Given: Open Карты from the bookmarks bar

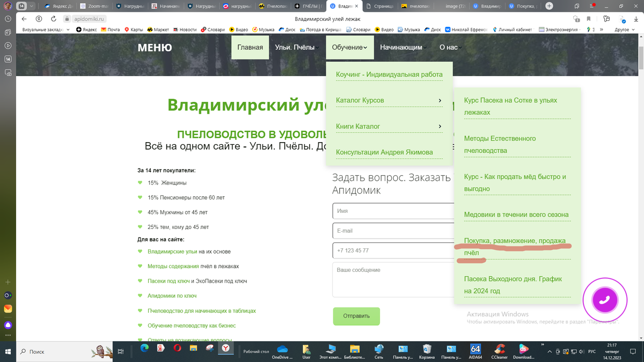Looking at the screenshot, I should [x=134, y=29].
